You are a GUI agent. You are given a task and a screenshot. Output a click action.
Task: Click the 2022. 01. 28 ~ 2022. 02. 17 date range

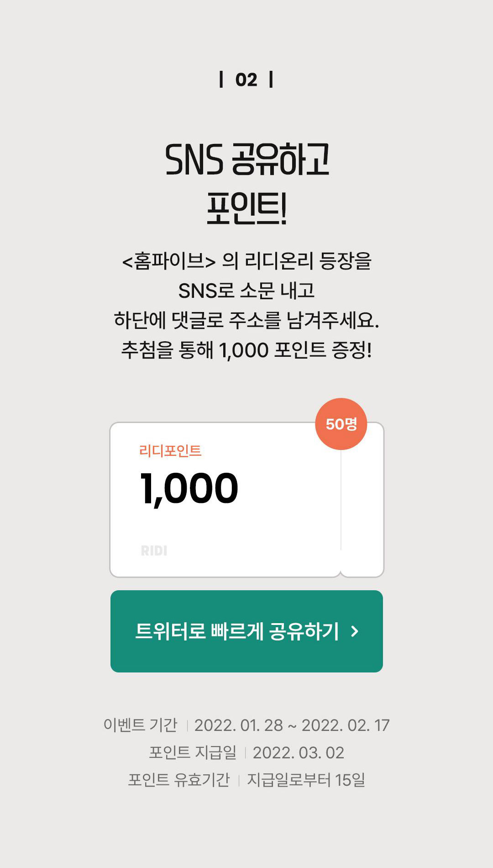(292, 725)
